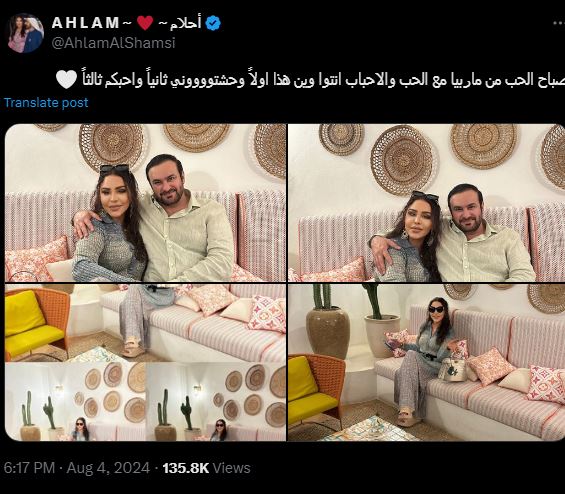Viewport: 565px width, 494px height.
Task: Click the 135.8K Views count
Action: click(x=206, y=468)
